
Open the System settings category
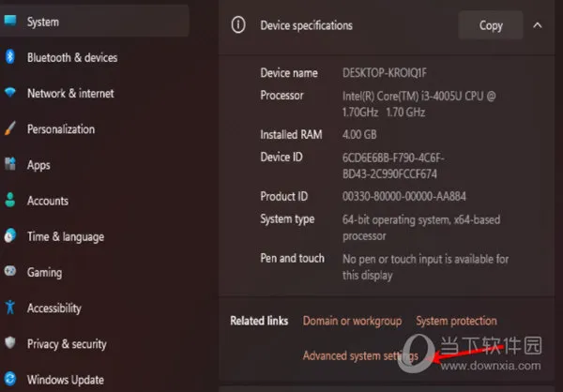94,22
